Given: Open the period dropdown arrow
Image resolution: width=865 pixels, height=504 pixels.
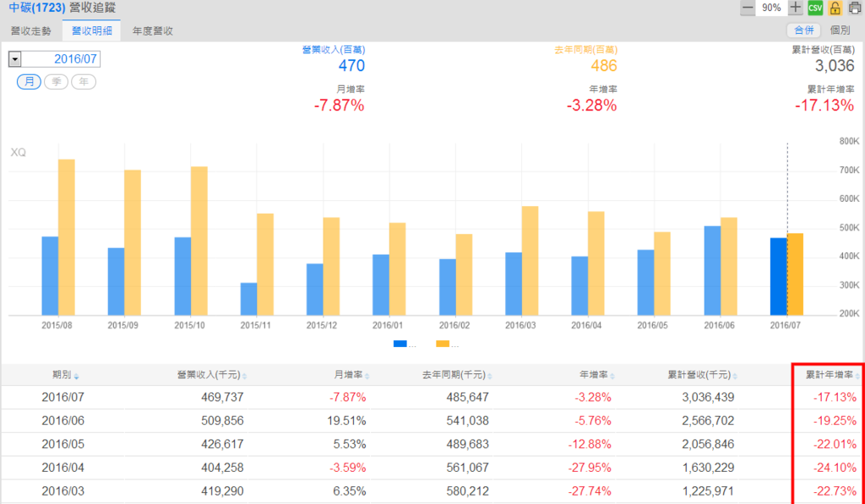Looking at the screenshot, I should [15, 59].
